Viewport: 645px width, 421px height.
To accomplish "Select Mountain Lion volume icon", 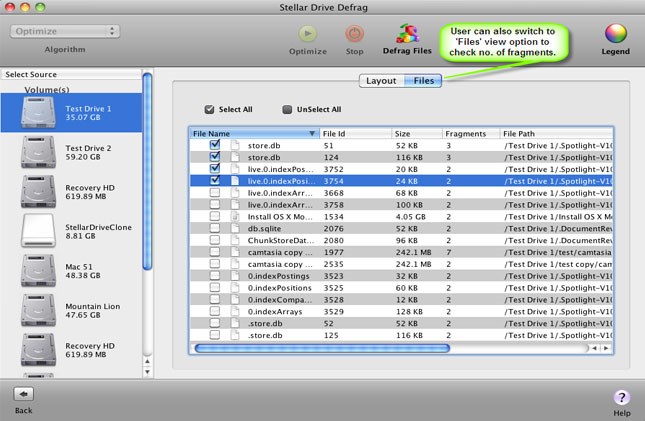I will coord(38,310).
